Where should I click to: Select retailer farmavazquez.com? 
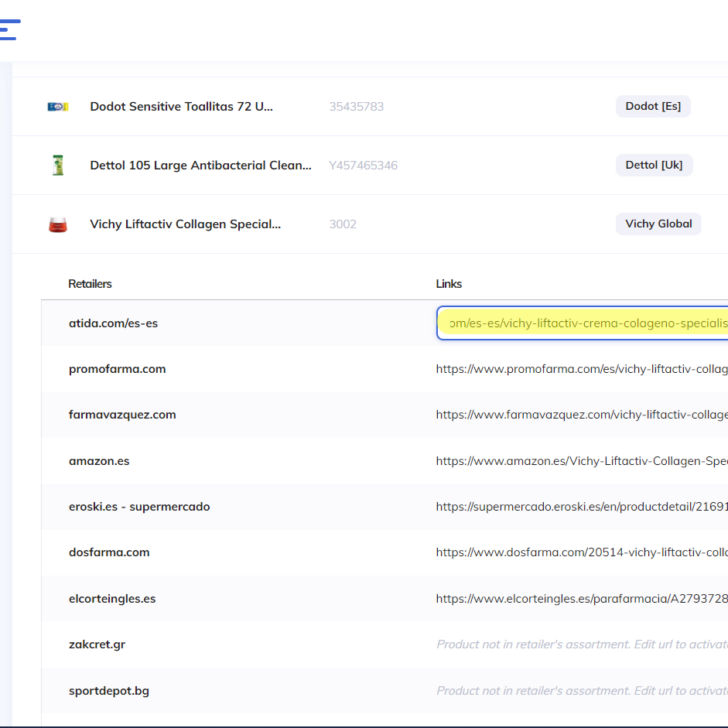122,415
